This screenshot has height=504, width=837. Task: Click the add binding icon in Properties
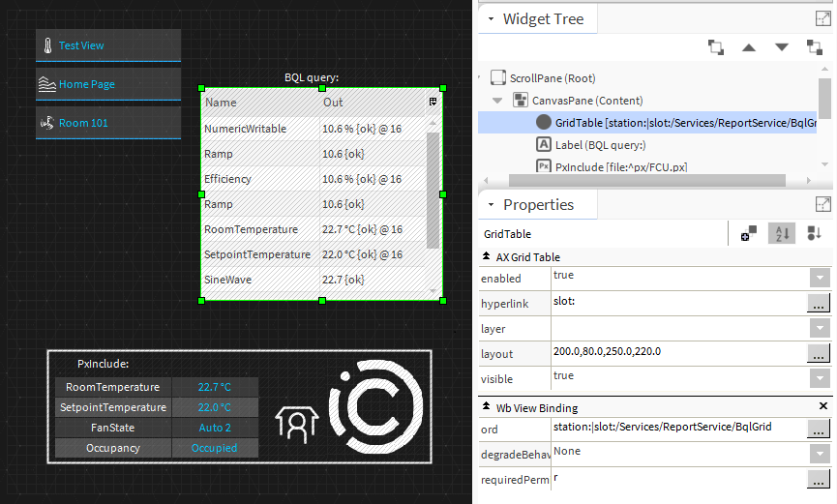coord(748,233)
